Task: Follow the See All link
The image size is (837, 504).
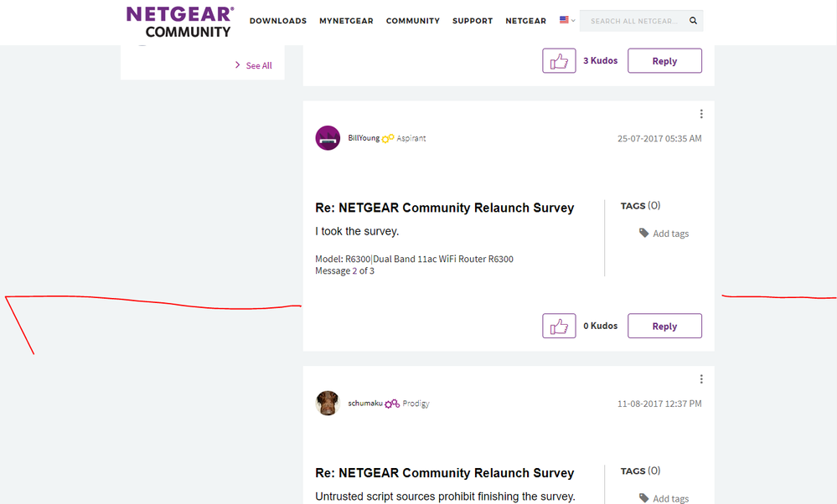Action: pos(259,65)
